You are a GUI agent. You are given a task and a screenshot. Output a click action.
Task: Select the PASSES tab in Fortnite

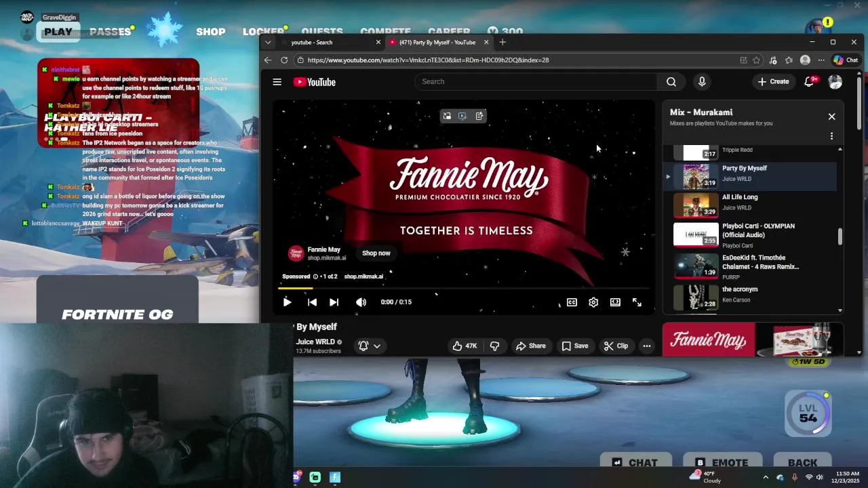[110, 31]
